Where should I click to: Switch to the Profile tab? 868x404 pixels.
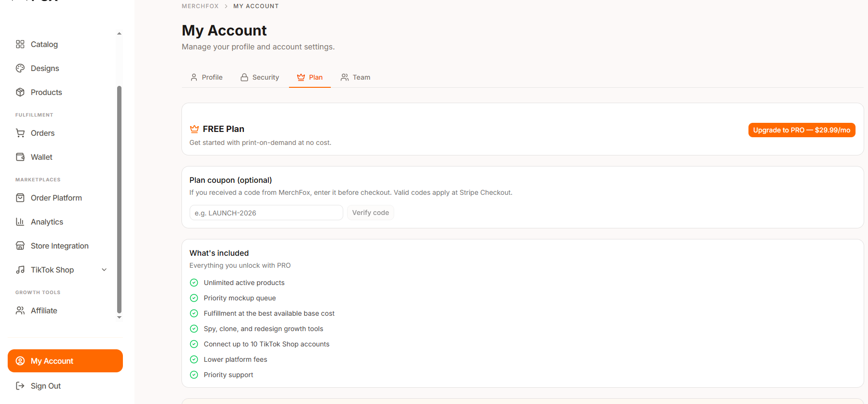pos(206,77)
